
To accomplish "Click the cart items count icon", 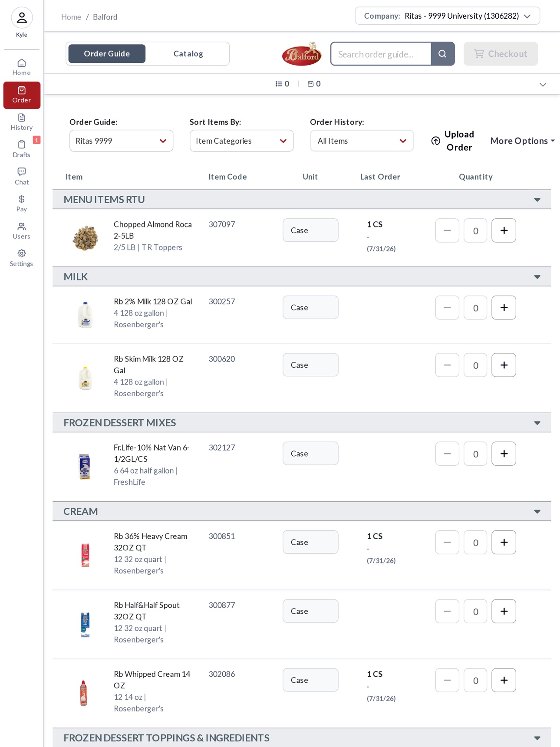I will pos(311,84).
